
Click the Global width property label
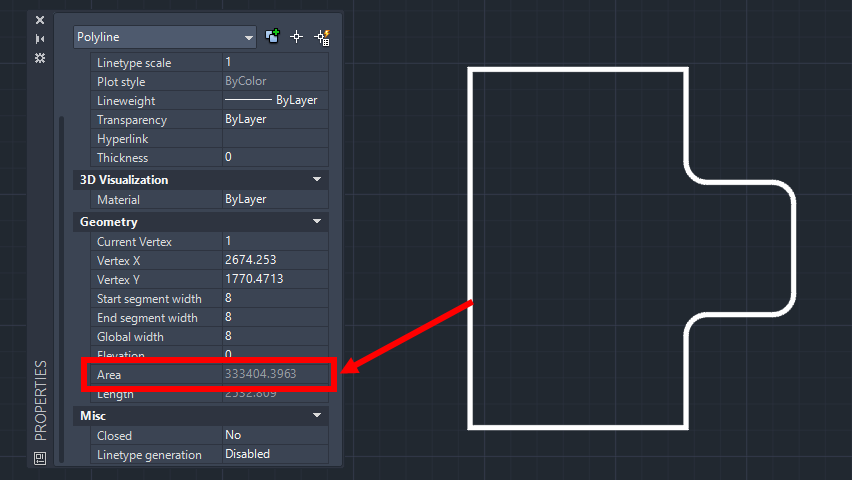130,336
